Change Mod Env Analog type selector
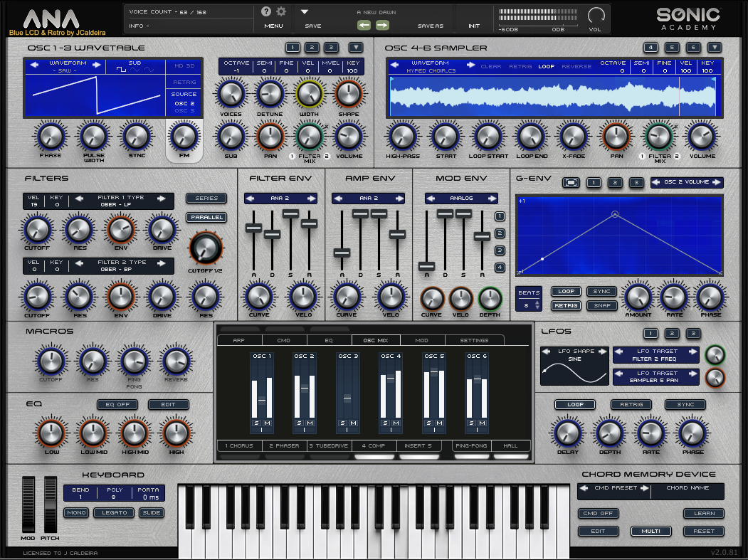 point(461,198)
